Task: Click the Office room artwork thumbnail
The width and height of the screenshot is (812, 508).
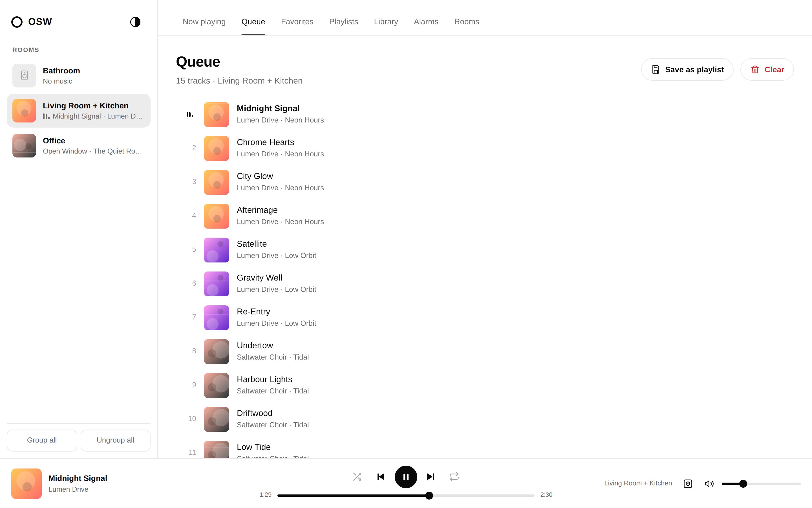Action: tap(24, 145)
